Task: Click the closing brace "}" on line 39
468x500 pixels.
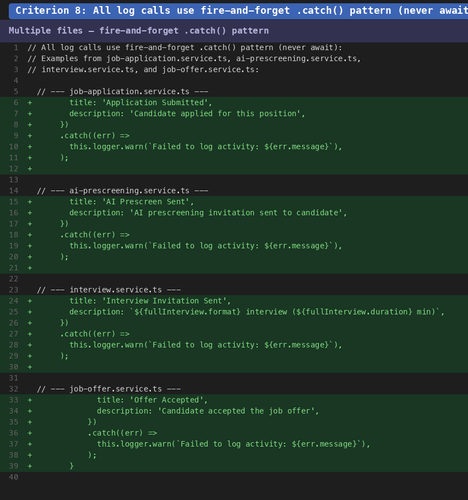Action: 71,466
